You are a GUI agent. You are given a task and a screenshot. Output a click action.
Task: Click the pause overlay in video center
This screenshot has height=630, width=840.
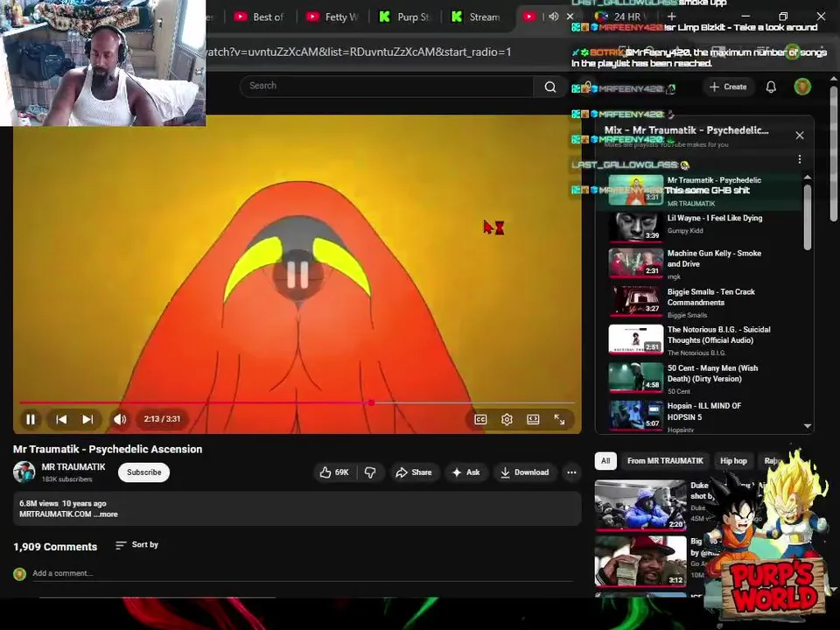click(297, 274)
